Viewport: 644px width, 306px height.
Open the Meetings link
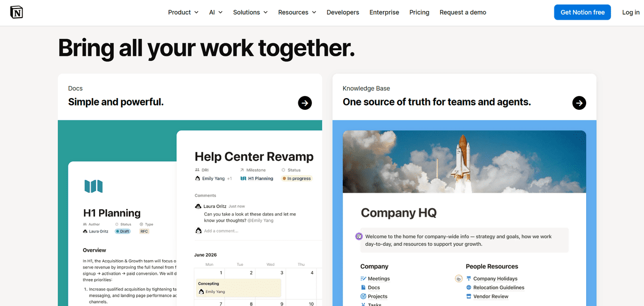click(379, 278)
